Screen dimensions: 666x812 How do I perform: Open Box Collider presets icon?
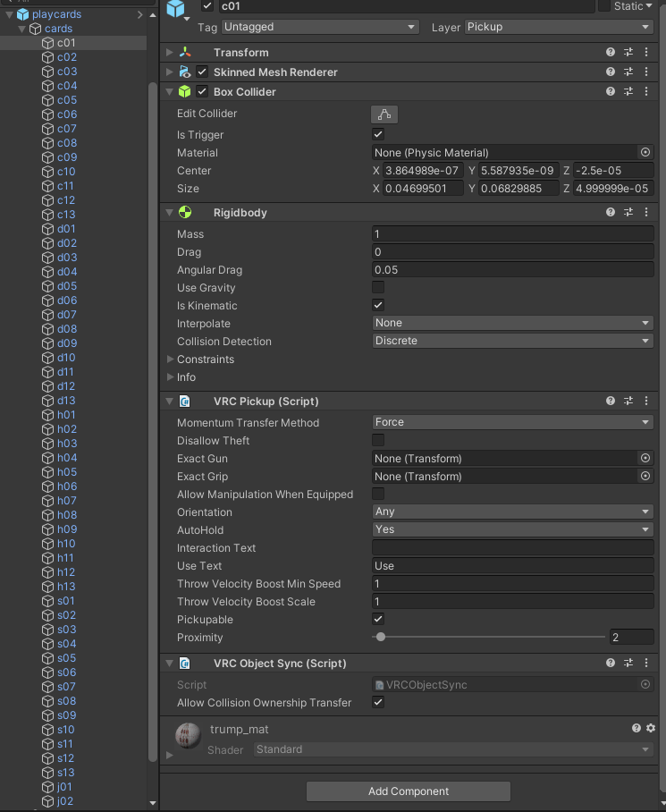pyautogui.click(x=628, y=91)
